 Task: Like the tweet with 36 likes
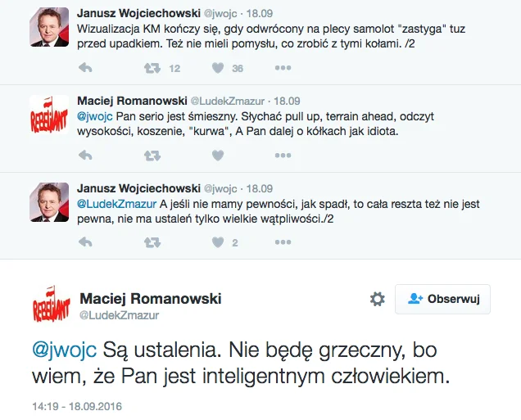pyautogui.click(x=218, y=68)
